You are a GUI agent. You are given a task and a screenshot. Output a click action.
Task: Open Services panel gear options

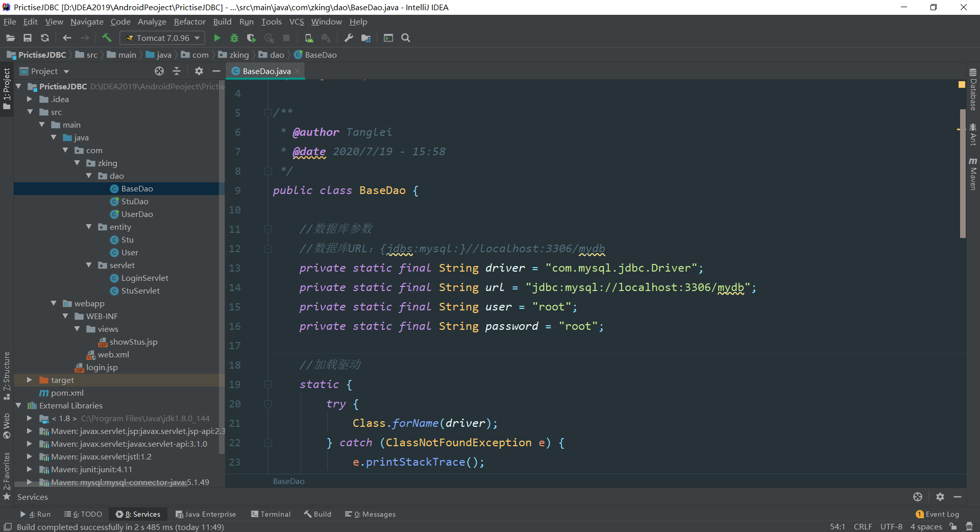[x=940, y=497]
